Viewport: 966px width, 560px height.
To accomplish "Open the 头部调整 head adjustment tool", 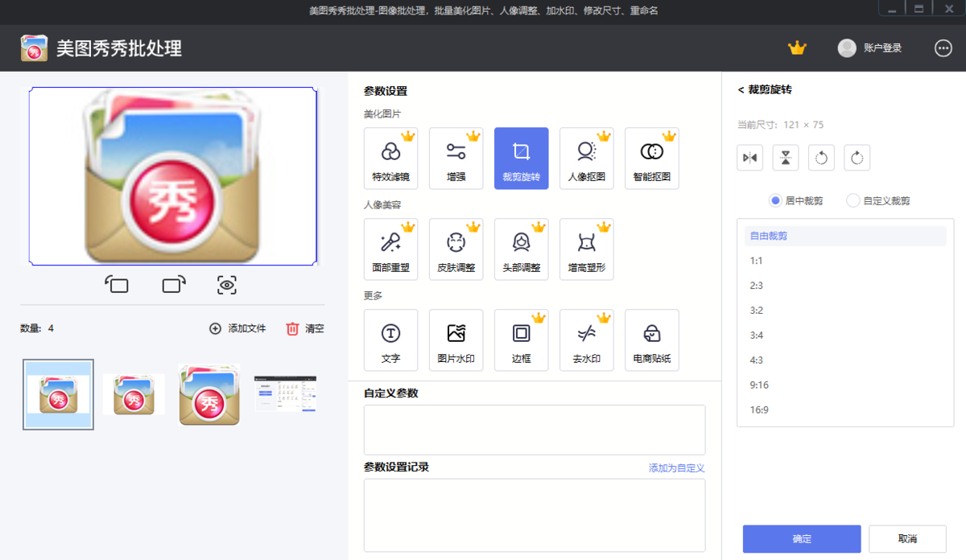I will tap(521, 249).
